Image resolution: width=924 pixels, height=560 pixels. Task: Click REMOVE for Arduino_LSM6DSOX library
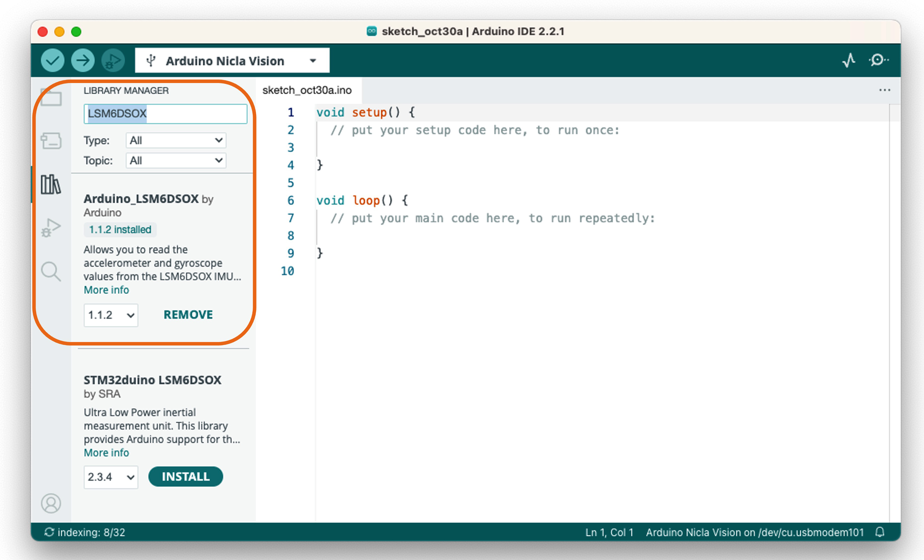click(x=188, y=315)
